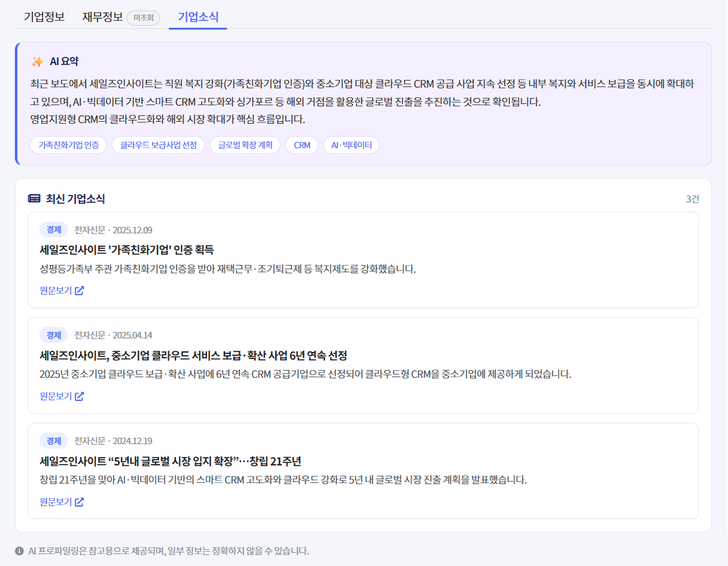728x566 pixels.
Task: Click the 전자신문 · 2025.04.14 source line
Action: 113,335
